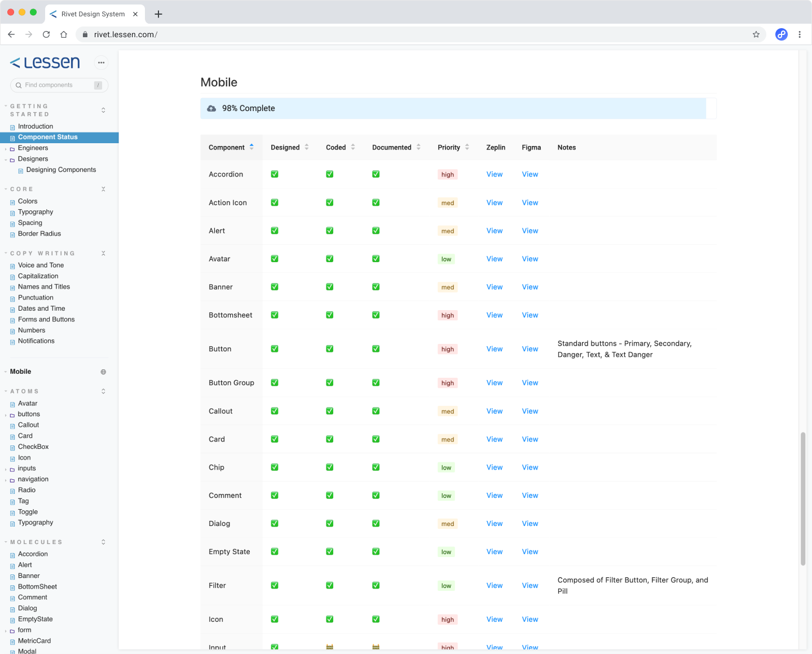812x654 pixels.
Task: Open the Zeplin View link for Alert
Action: 495,231
